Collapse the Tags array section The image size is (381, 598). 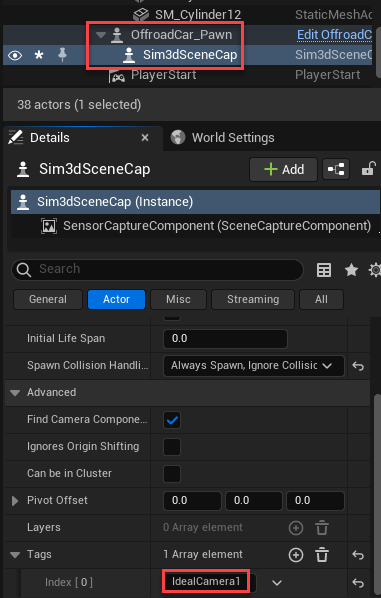pyautogui.click(x=15, y=555)
